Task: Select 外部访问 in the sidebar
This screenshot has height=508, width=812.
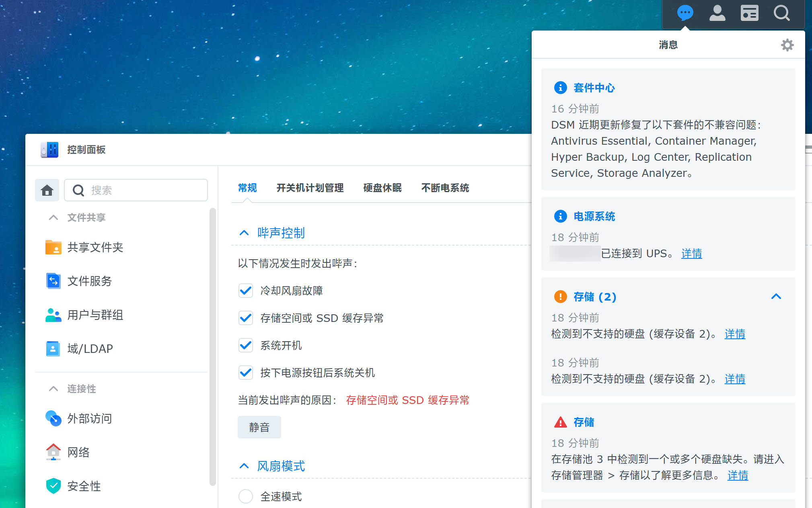Action: (89, 418)
